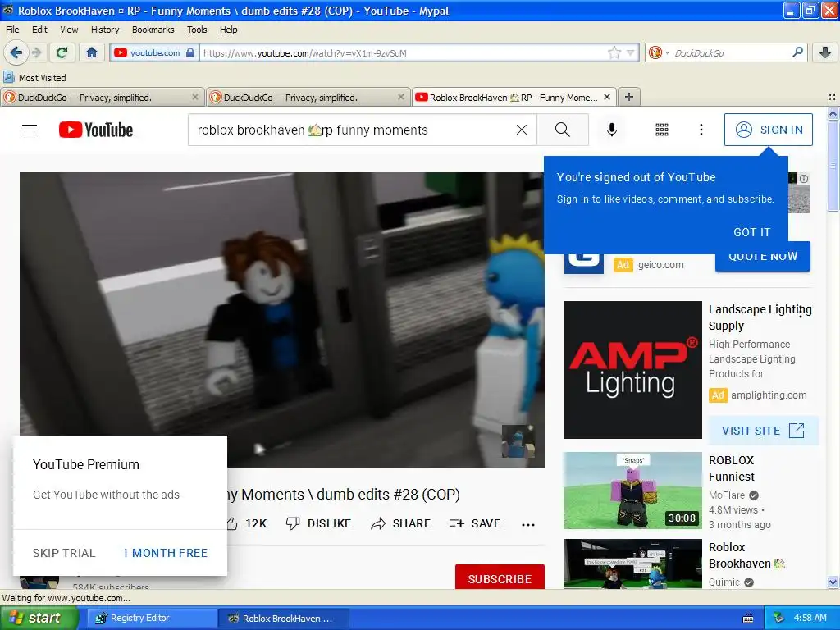Open the URL history dropdown arrow
The width and height of the screenshot is (840, 630).
click(631, 52)
